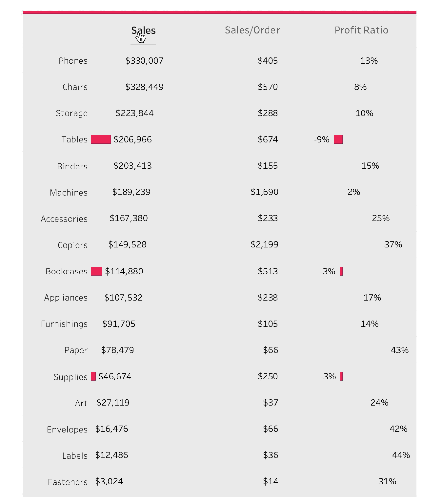Select the Labels profit ratio 44%

point(401,455)
